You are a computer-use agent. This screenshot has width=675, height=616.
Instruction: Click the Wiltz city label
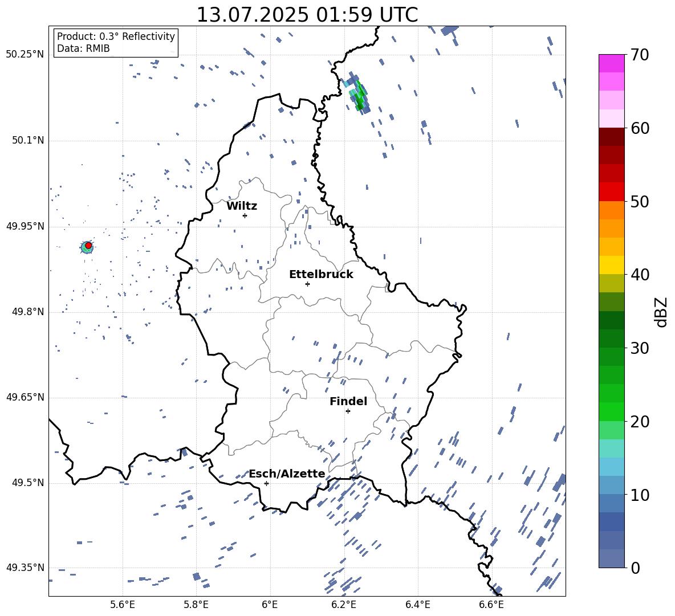(x=242, y=206)
